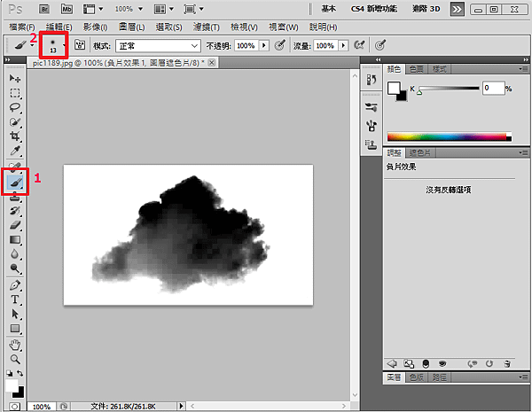Image resolution: width=532 pixels, height=412 pixels.
Task: Open the 檔案(F) menu
Action: tap(22, 27)
